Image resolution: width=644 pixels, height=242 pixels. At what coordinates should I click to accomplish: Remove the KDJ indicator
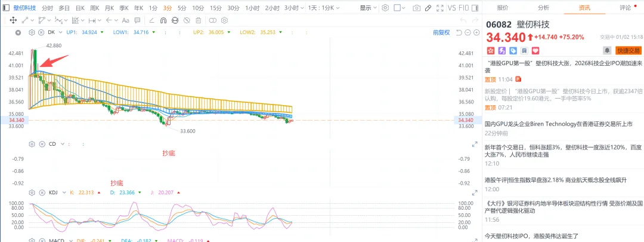pos(41,192)
